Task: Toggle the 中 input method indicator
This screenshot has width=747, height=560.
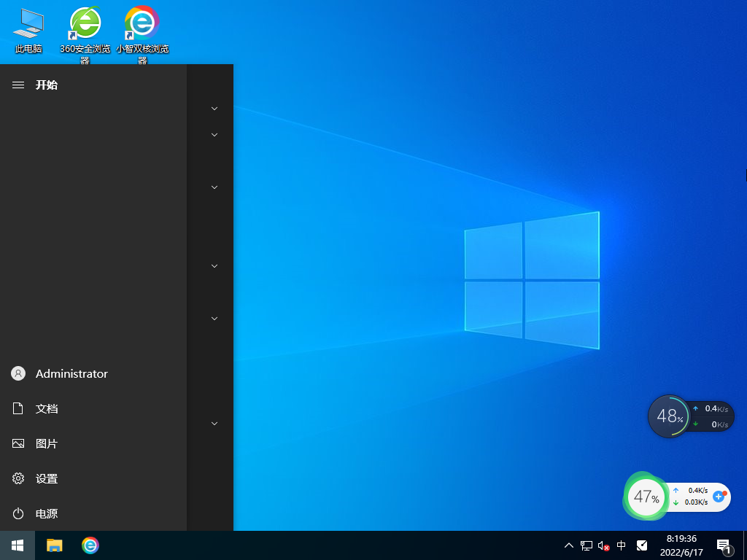Action: [x=621, y=545]
